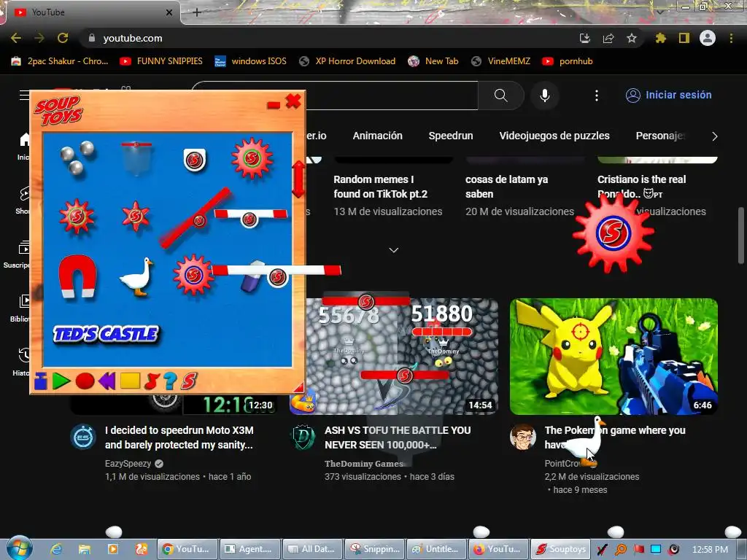Open the Chrome extensions puzzle icon

661,38
